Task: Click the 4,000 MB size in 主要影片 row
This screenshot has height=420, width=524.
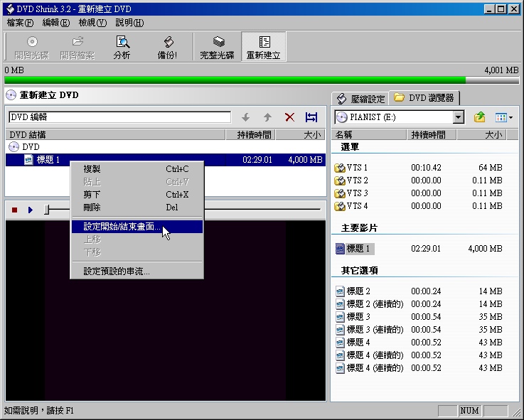Action: point(485,249)
